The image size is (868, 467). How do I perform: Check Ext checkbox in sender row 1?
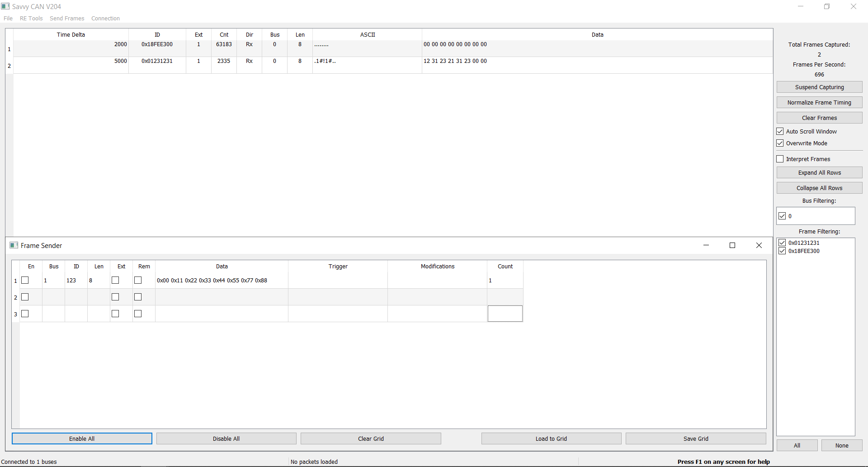coord(115,280)
